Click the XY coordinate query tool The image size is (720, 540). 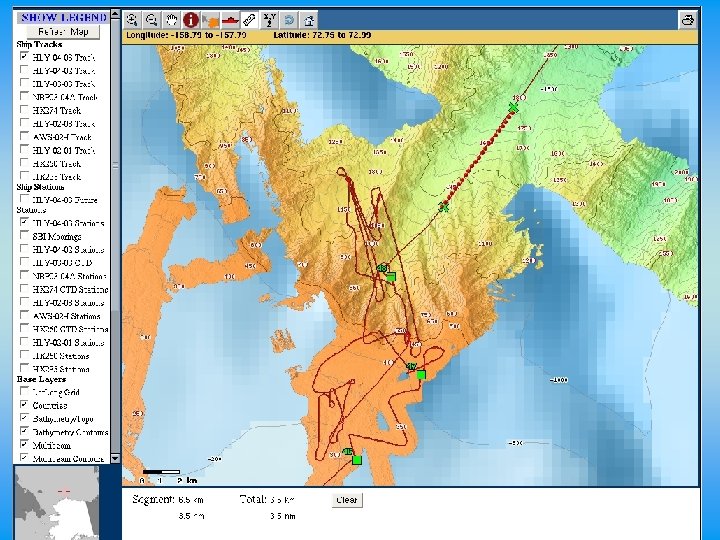tap(269, 19)
